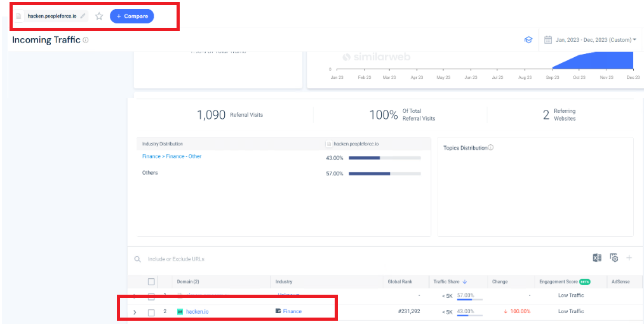
Task: Star hacken.peopleforce.io as favorite
Action: click(99, 16)
